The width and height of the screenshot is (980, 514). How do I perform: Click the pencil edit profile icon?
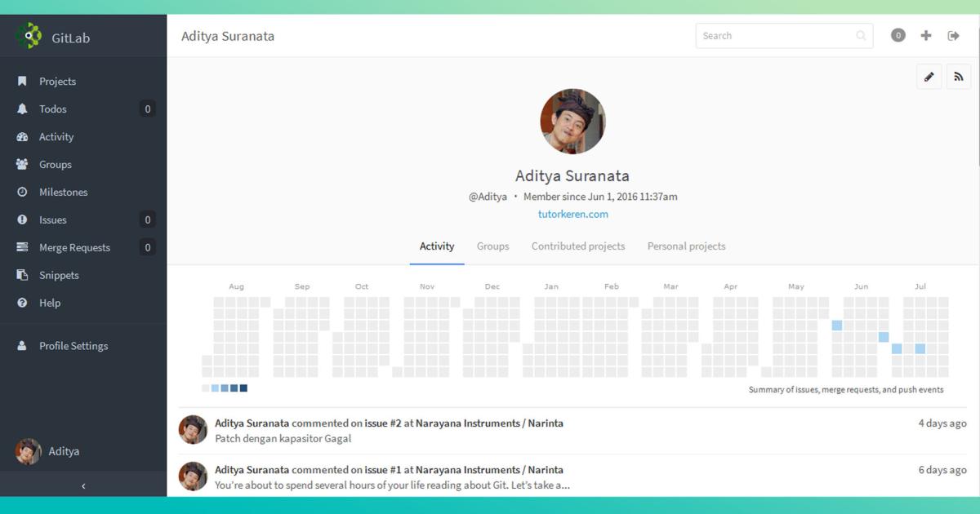(x=929, y=77)
